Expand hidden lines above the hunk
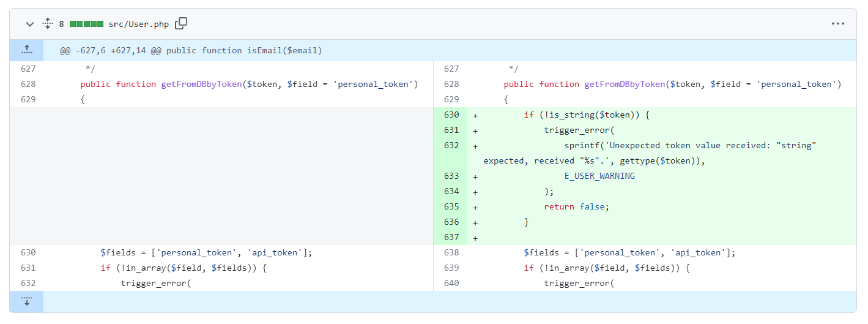This screenshot has width=868, height=324. (26, 50)
